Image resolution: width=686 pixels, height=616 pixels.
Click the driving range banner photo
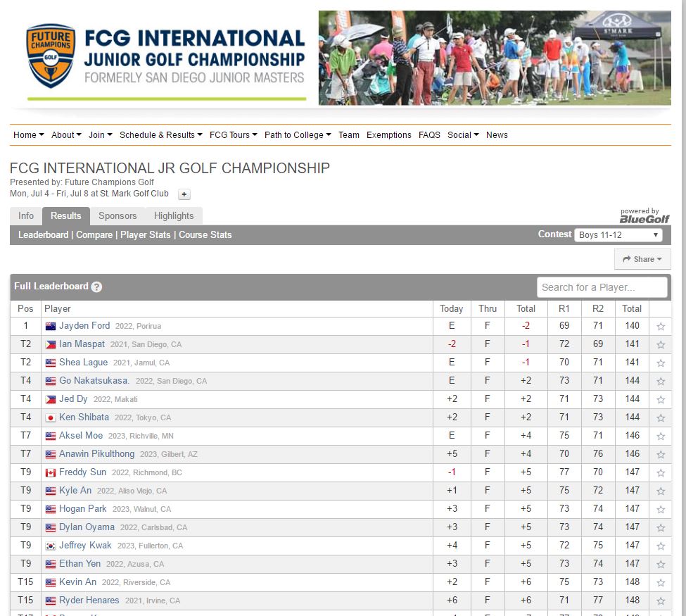(495, 58)
